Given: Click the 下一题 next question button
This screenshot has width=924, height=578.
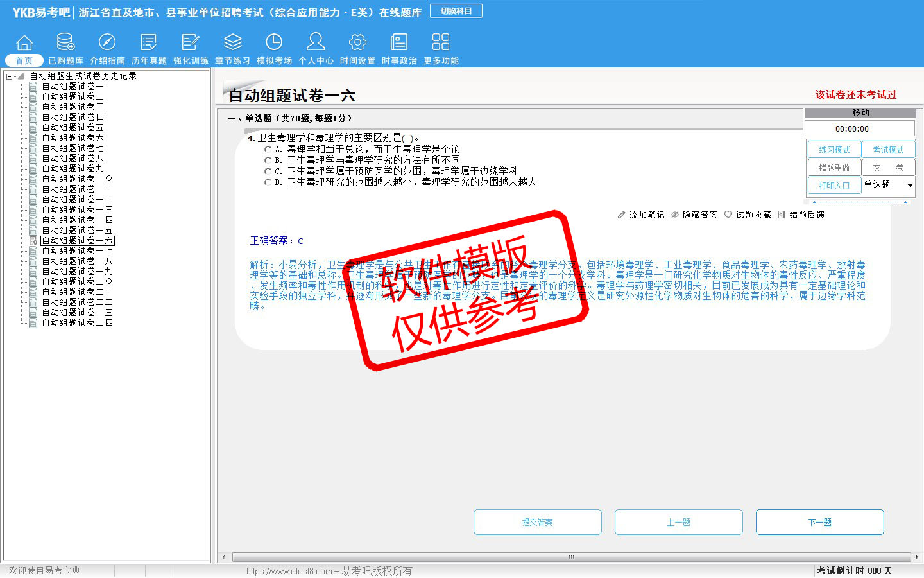Looking at the screenshot, I should [819, 522].
